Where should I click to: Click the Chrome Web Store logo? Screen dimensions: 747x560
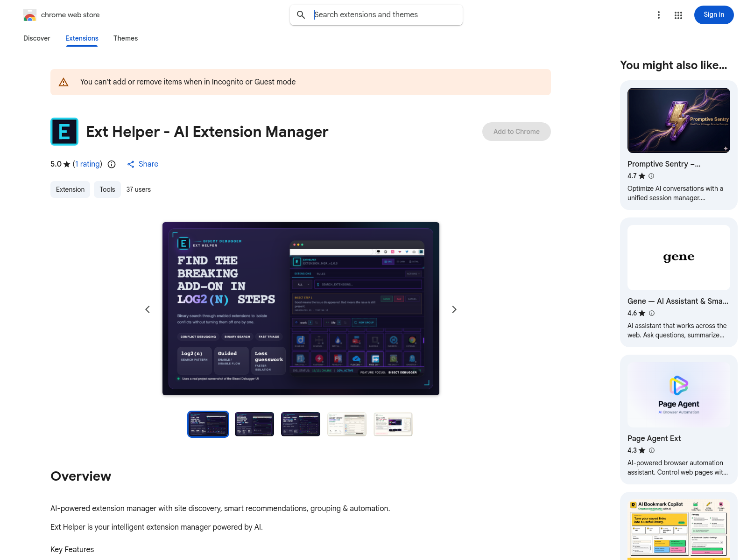coord(30,15)
